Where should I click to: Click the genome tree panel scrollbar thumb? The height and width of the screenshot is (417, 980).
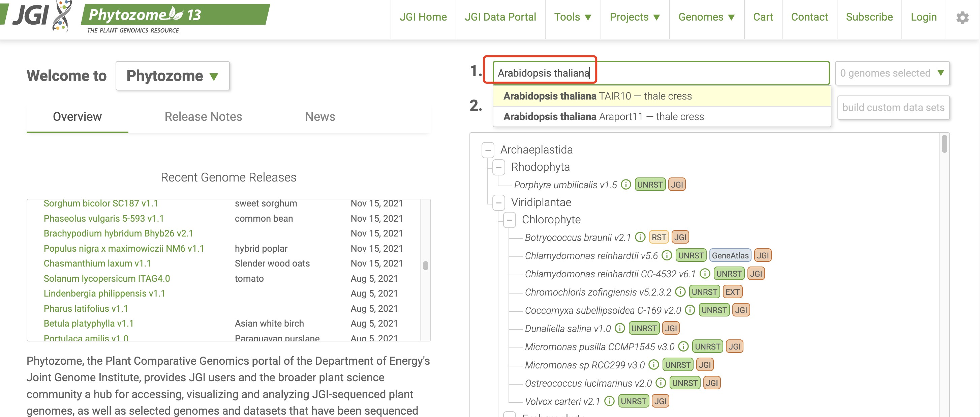pos(944,144)
